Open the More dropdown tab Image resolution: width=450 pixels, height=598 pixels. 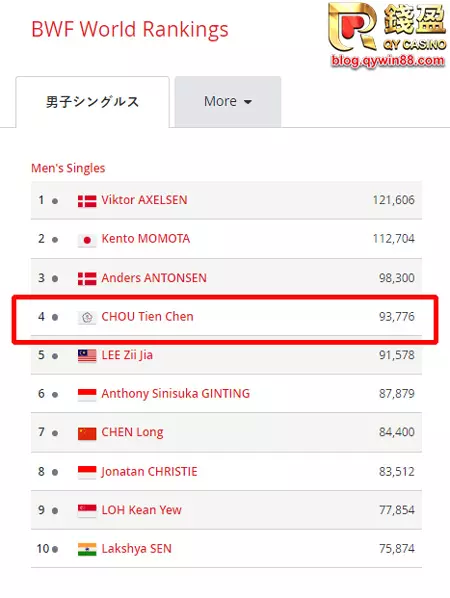pos(228,101)
